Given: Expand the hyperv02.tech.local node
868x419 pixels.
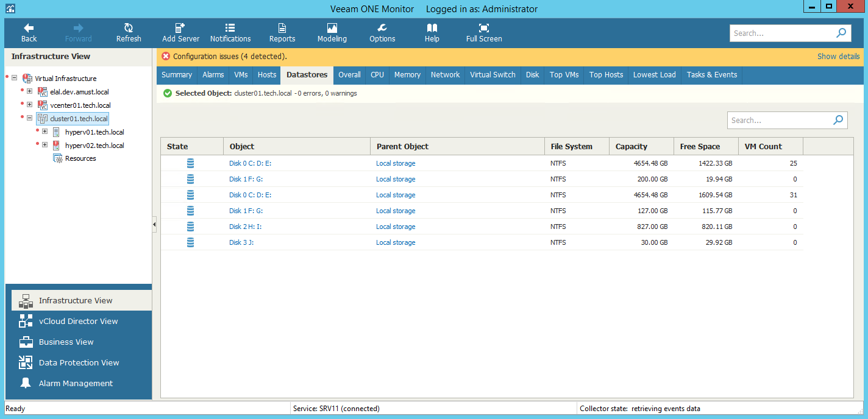Looking at the screenshot, I should [x=44, y=146].
